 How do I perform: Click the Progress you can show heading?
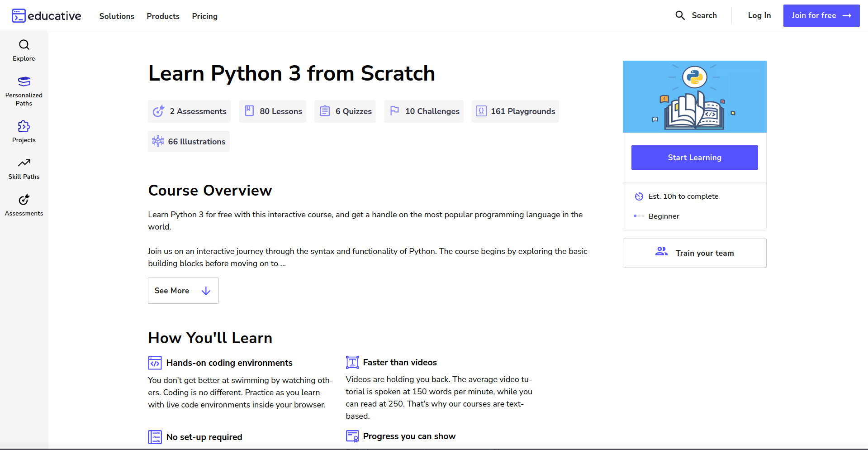click(409, 436)
